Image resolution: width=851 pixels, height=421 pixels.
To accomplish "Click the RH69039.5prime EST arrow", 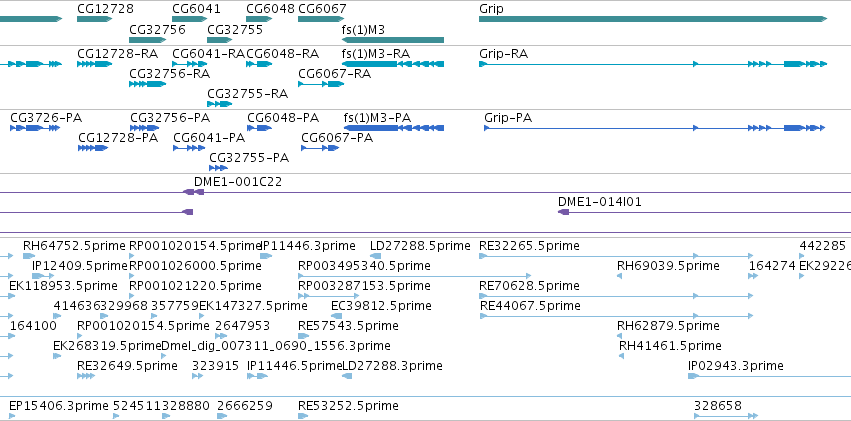I will click(x=620, y=276).
